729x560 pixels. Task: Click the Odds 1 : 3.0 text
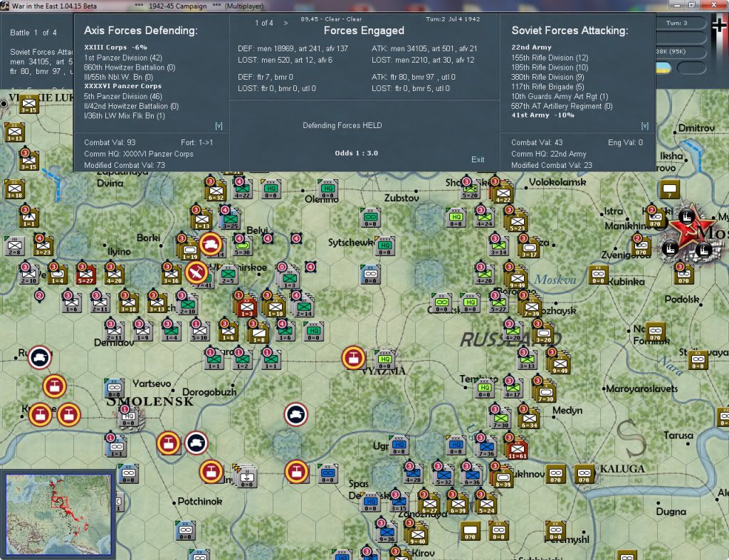(x=356, y=153)
